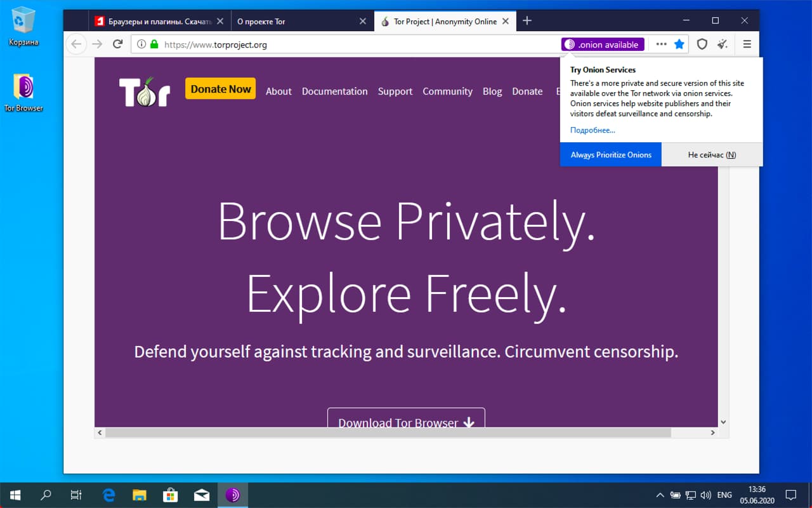
Task: Open the shield security level icon
Action: tap(702, 44)
